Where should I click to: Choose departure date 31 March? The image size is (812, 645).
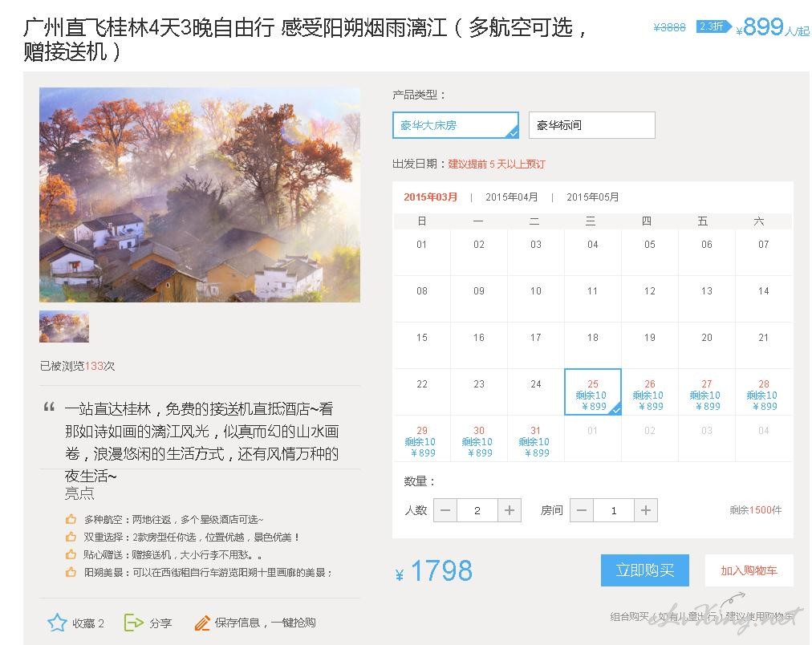click(x=536, y=439)
